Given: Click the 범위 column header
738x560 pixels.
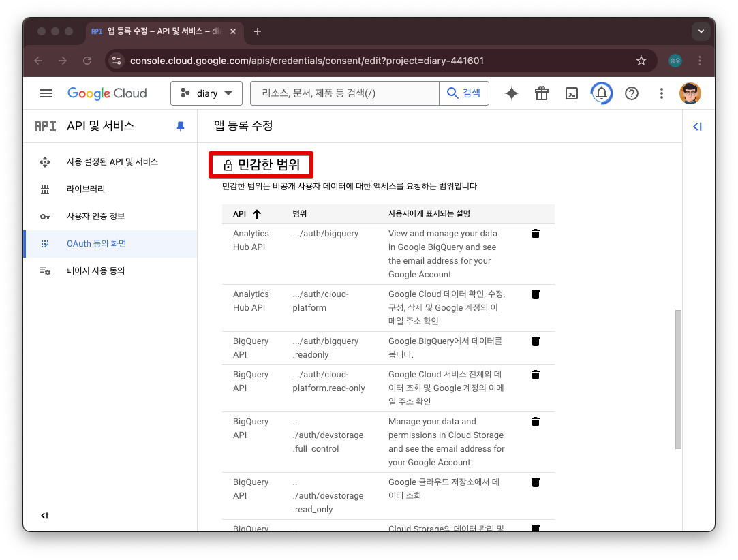Looking at the screenshot, I should pos(299,214).
